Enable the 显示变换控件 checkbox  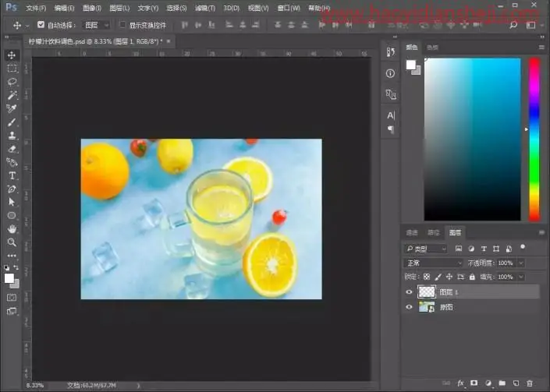[122, 24]
